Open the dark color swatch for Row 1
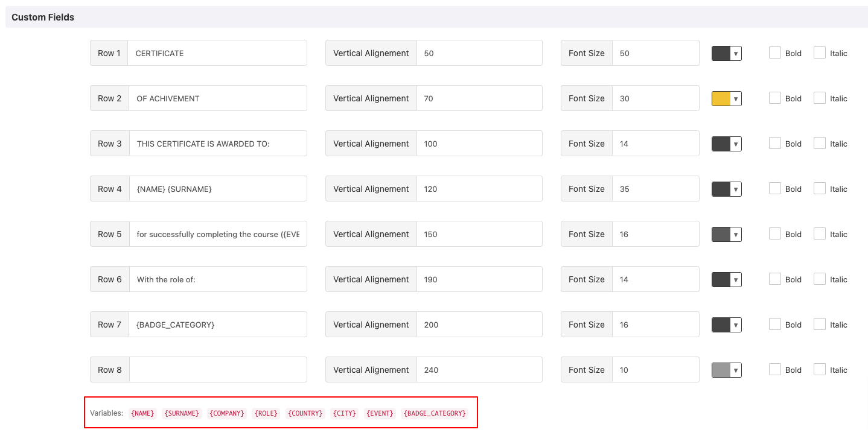 pos(727,53)
